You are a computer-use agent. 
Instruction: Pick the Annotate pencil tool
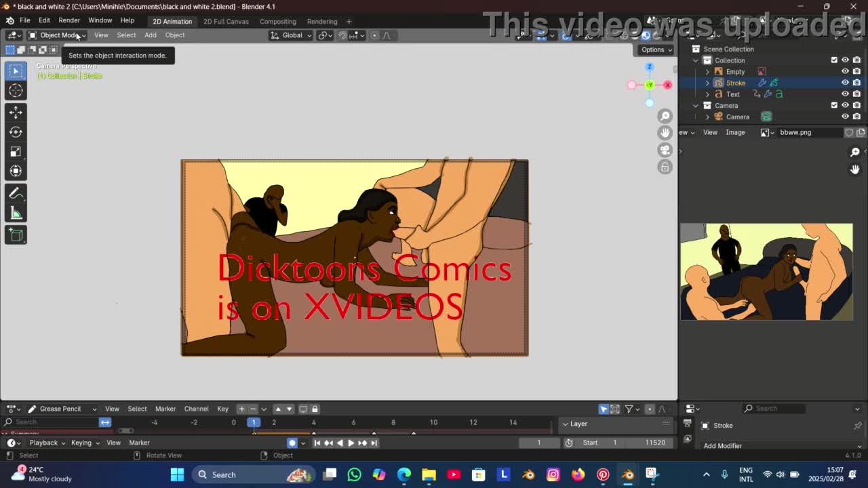16,194
